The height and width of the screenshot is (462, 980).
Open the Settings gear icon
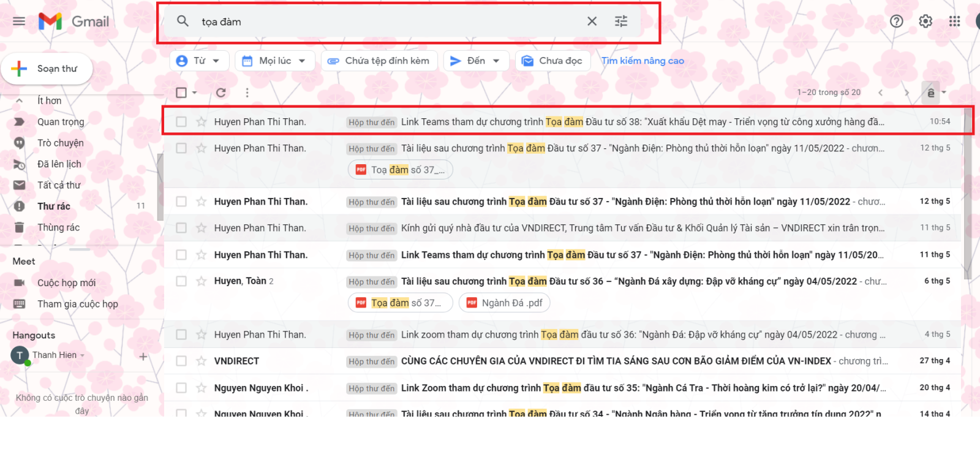(x=925, y=21)
